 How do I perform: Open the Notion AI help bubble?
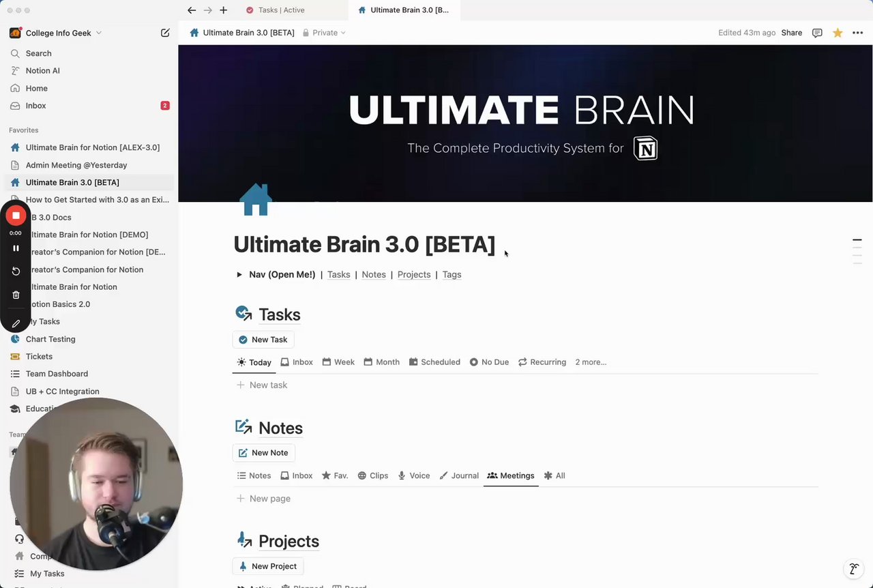click(x=853, y=568)
